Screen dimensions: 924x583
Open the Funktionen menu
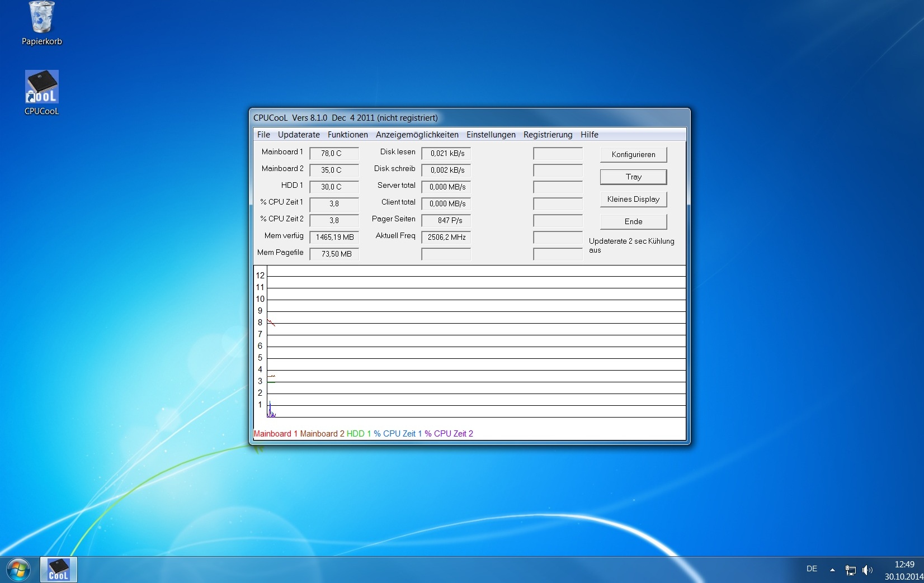tap(347, 135)
